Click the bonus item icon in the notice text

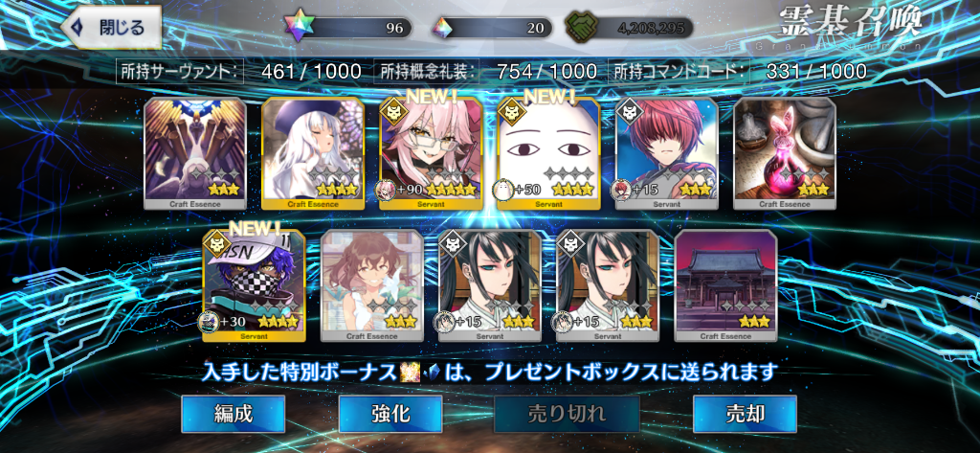point(406,372)
